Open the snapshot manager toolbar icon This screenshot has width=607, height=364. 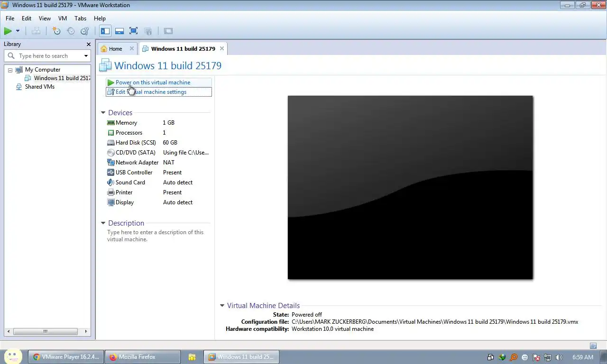85,31
